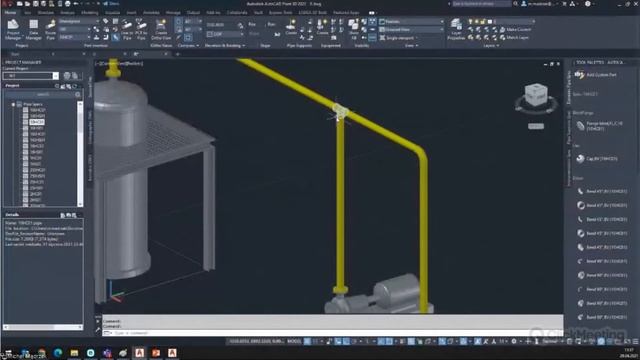This screenshot has height=360, width=640.
Task: Open Chrome from the taskbar
Action: (41, 353)
